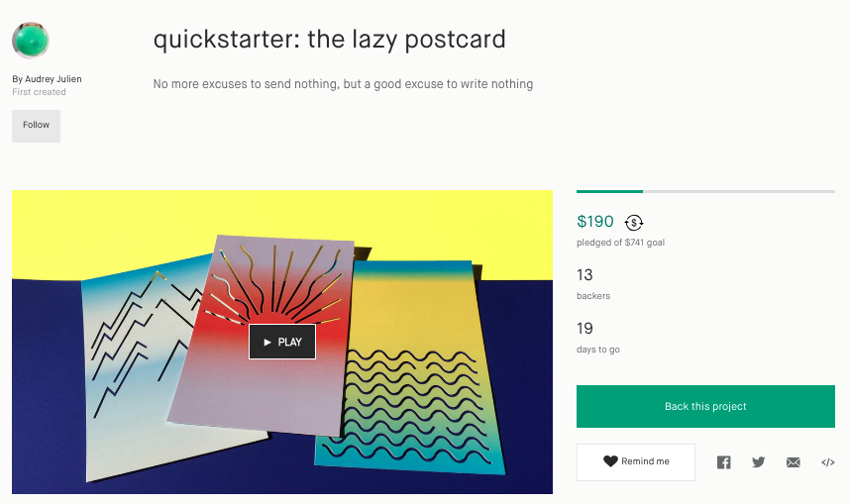Share the project on Facebook

coord(723,462)
